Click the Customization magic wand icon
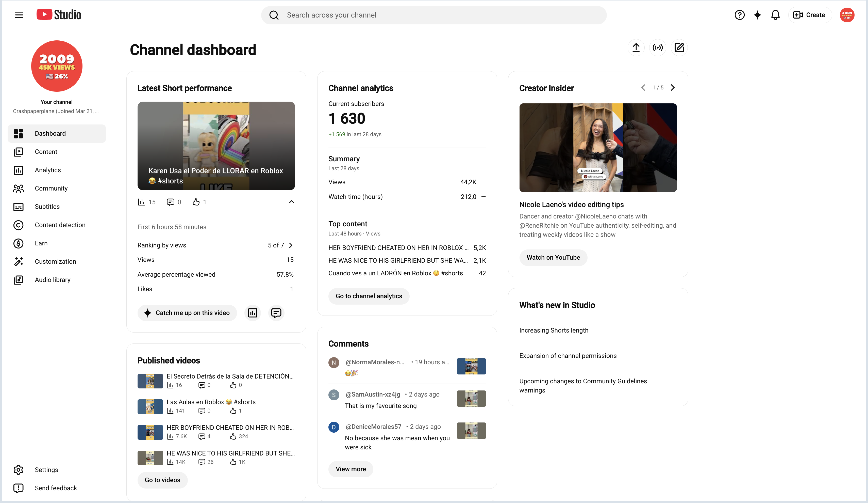 18,261
